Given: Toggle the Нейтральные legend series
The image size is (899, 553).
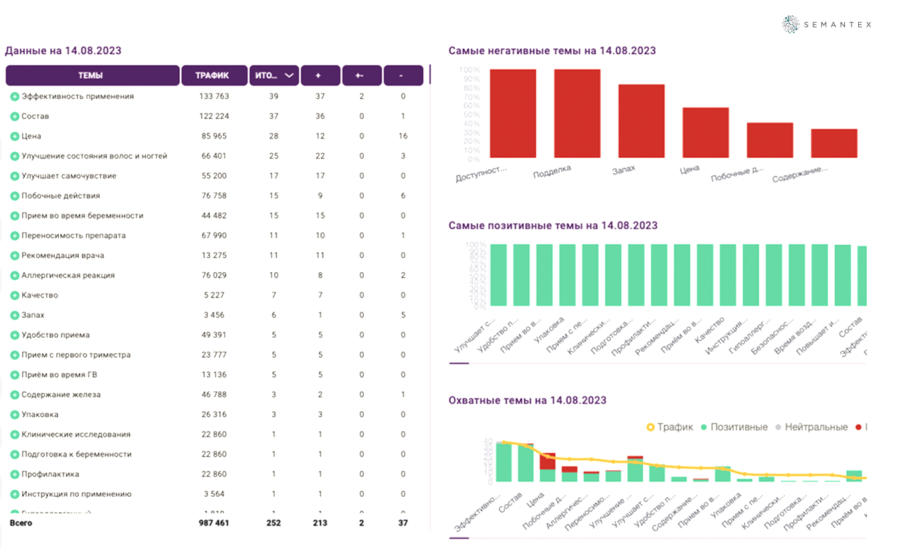Looking at the screenshot, I should pos(811,427).
